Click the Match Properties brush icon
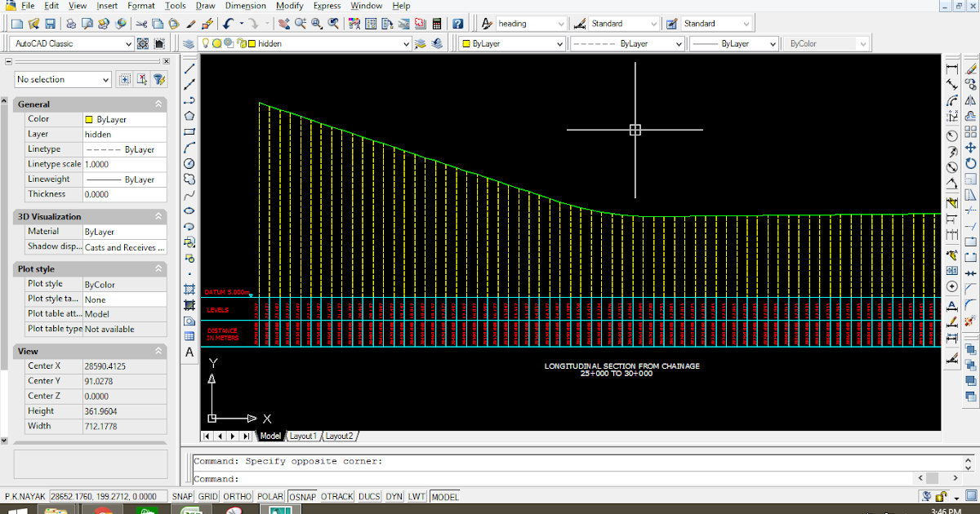This screenshot has height=514, width=980. [x=190, y=24]
